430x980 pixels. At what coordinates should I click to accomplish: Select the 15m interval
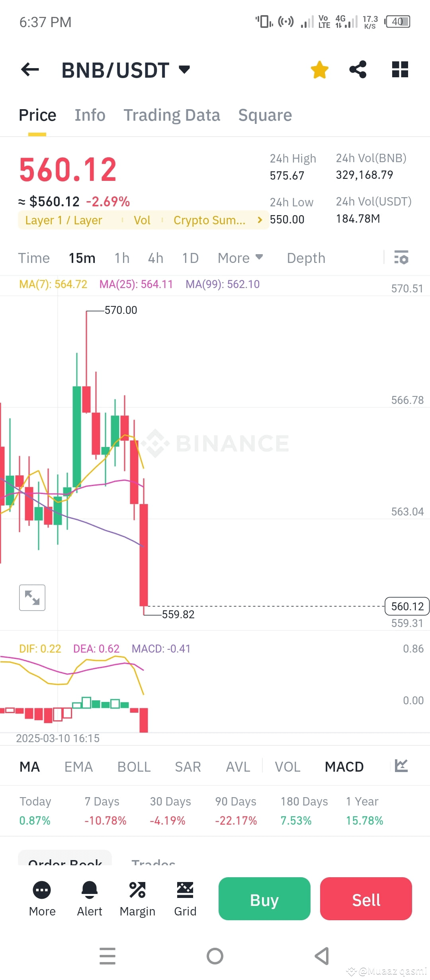pos(82,258)
